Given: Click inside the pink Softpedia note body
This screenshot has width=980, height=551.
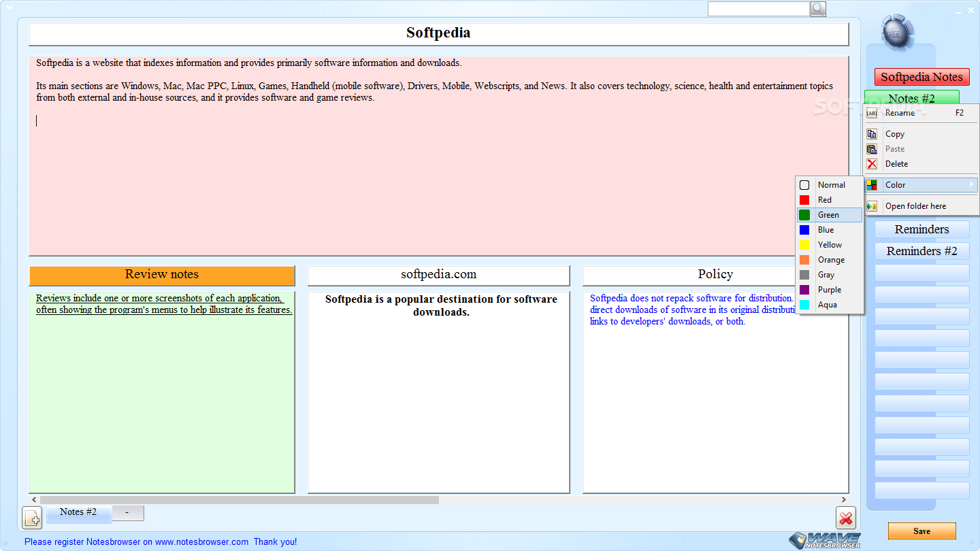Looking at the screenshot, I should click(438, 156).
